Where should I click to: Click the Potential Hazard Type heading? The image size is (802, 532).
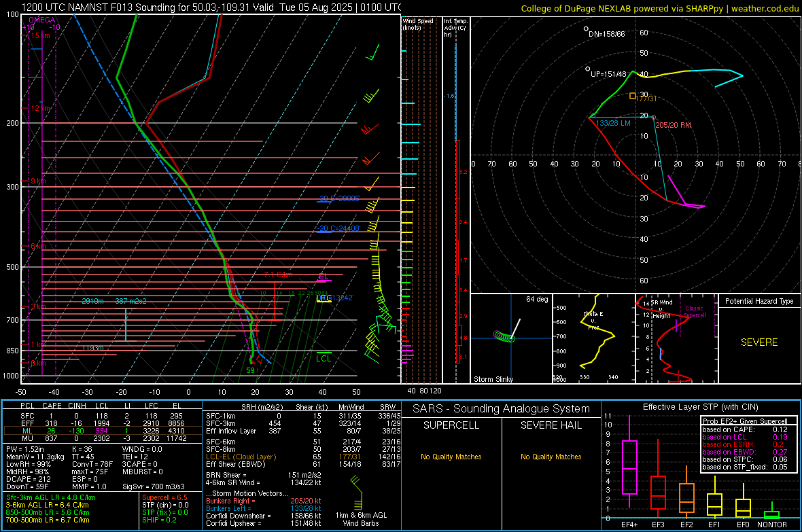[759, 301]
